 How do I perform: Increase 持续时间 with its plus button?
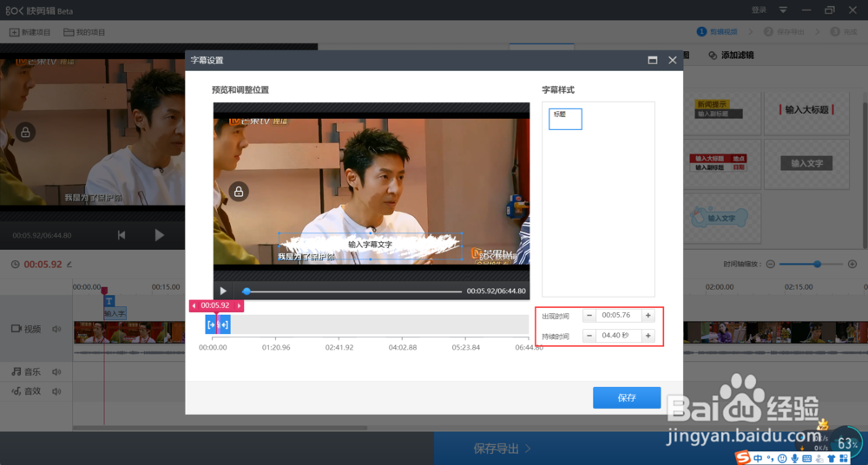pos(648,336)
